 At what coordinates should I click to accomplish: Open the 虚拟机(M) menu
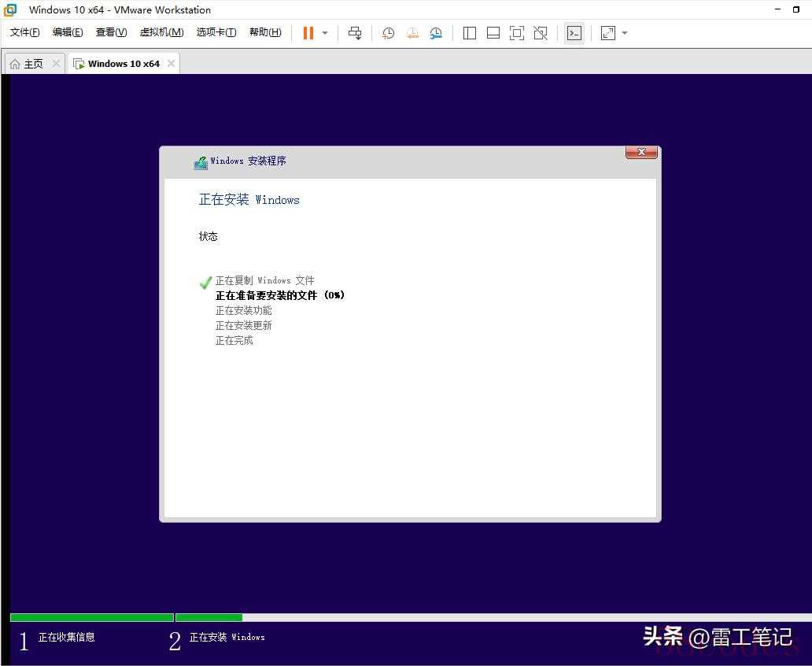[161, 32]
